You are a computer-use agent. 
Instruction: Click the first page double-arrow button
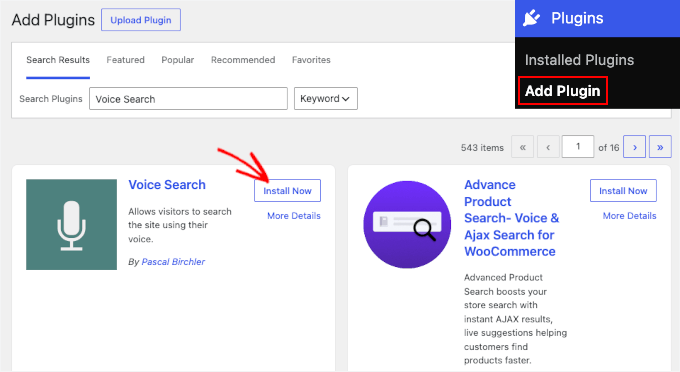tap(523, 147)
